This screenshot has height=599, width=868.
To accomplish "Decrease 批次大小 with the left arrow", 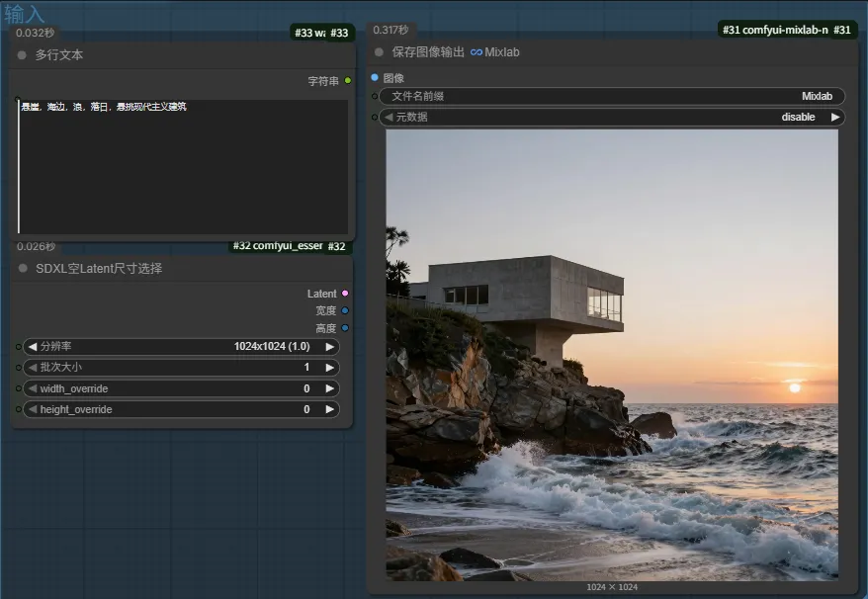I will click(33, 368).
